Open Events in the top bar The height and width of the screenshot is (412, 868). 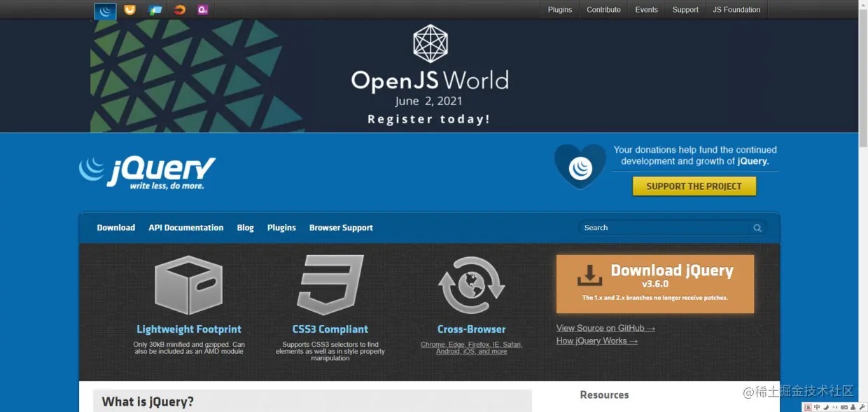(646, 10)
